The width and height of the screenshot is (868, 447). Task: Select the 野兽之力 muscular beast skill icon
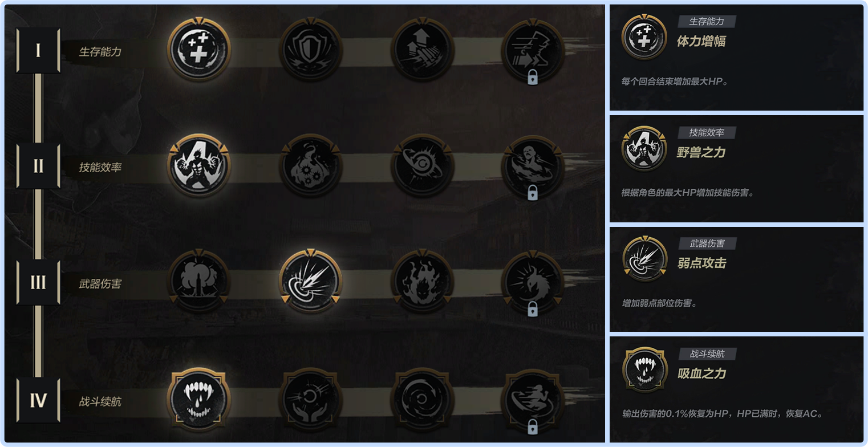(198, 165)
